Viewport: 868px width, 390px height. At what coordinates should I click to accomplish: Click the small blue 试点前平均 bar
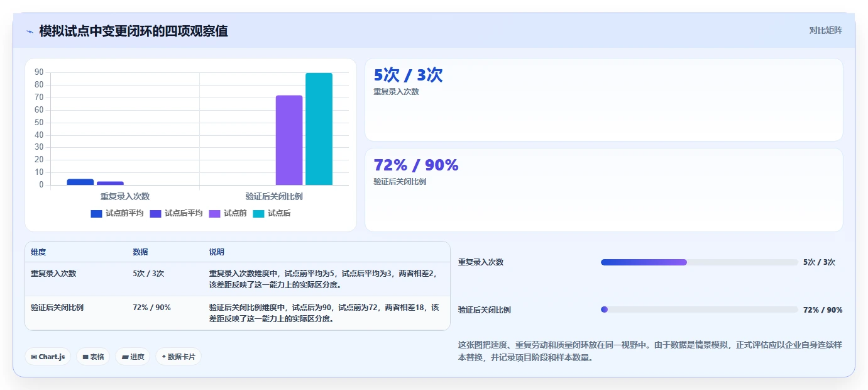[x=80, y=182]
